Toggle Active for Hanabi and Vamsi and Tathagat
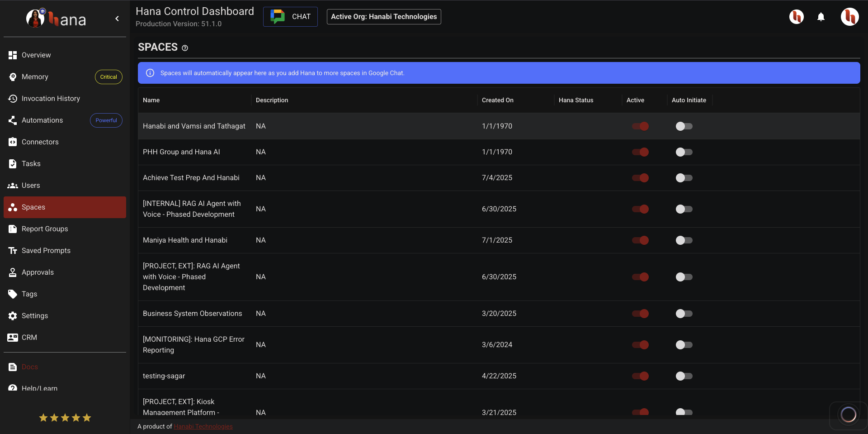This screenshot has height=434, width=868. click(x=641, y=126)
